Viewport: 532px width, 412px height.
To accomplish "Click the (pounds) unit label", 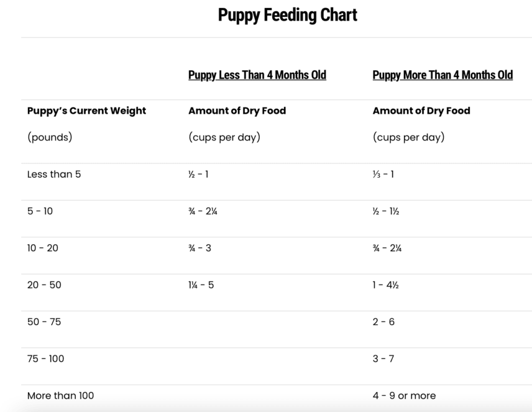I will click(x=50, y=137).
